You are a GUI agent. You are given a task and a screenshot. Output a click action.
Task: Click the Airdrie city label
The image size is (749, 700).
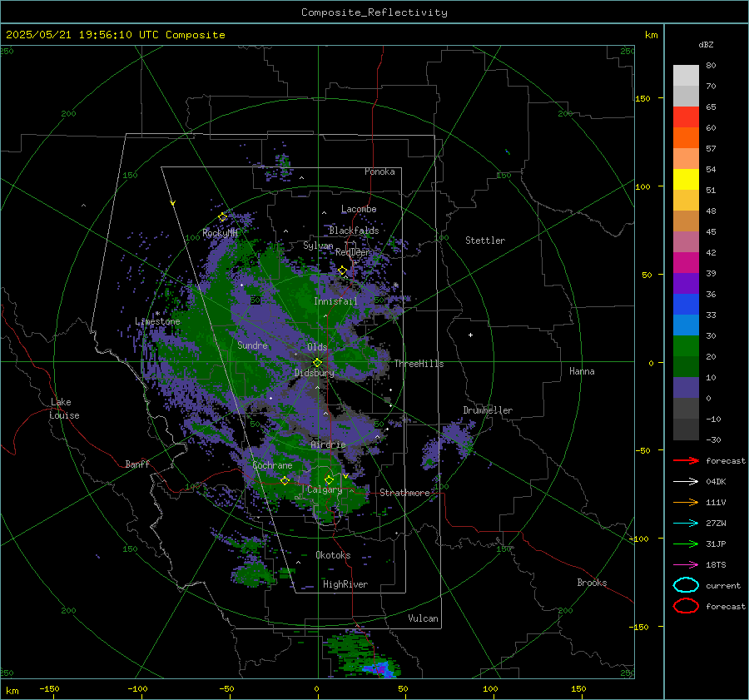(x=328, y=444)
